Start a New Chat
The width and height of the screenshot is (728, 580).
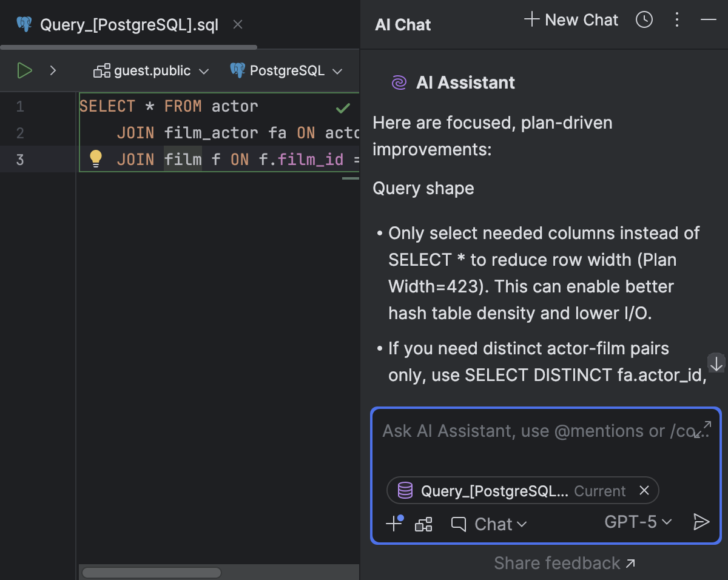(571, 20)
